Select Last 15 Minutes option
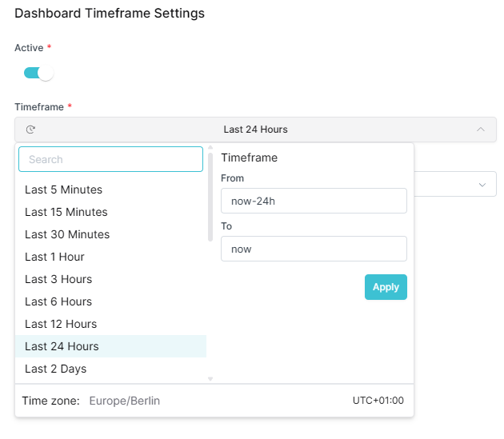 [66, 212]
